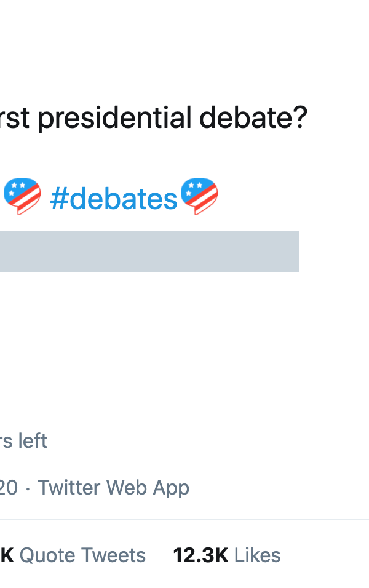369x588 pixels.
Task: Click the poll time "left" label
Action: coord(32,441)
